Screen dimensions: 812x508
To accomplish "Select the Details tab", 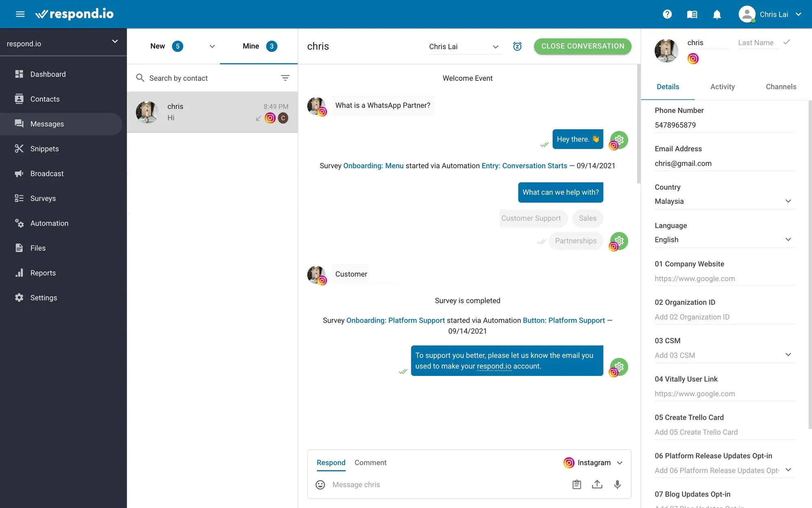I will (x=668, y=87).
